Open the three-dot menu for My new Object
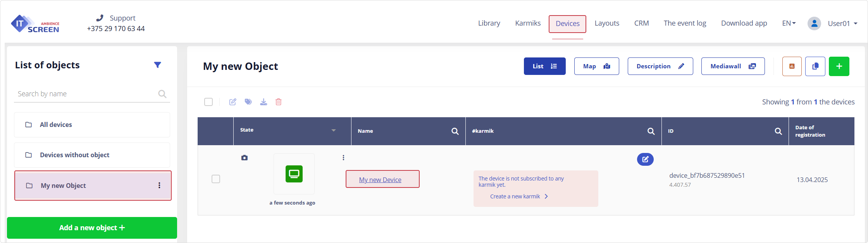The image size is (868, 243). coord(159,186)
